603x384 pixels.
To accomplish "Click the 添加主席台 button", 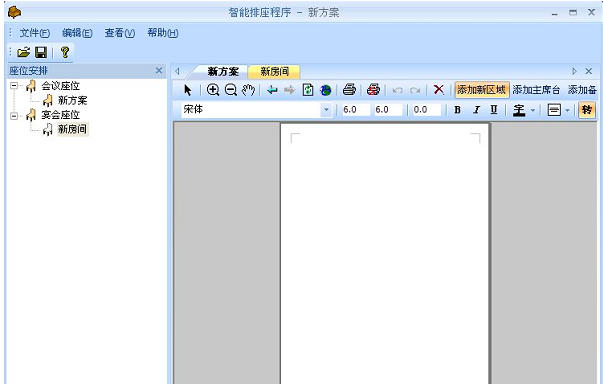I will click(536, 90).
